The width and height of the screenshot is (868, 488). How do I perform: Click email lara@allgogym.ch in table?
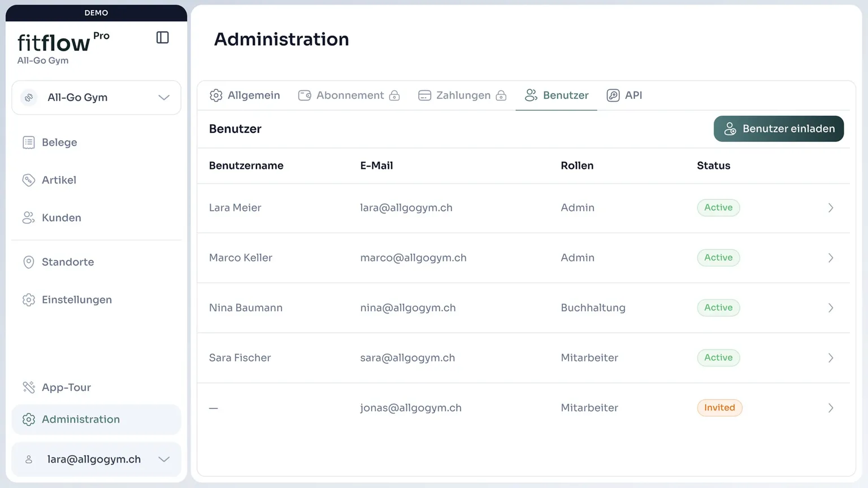[406, 208]
